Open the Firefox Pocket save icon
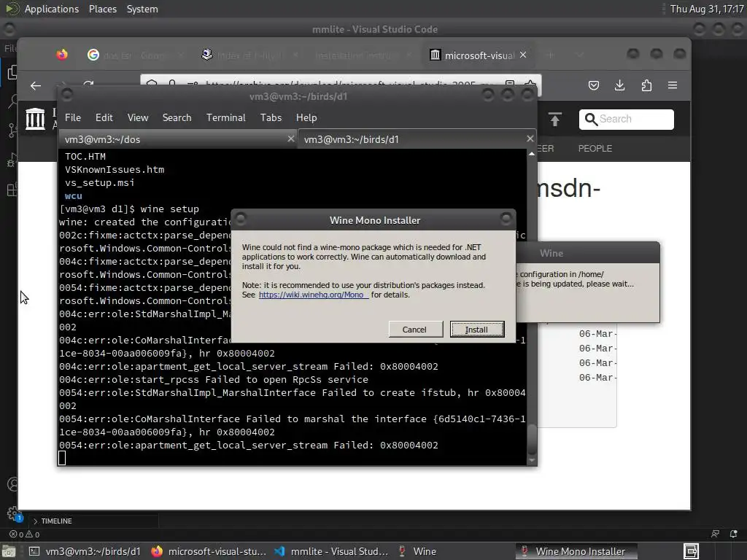Viewport: 747px width, 560px height. pos(594,86)
